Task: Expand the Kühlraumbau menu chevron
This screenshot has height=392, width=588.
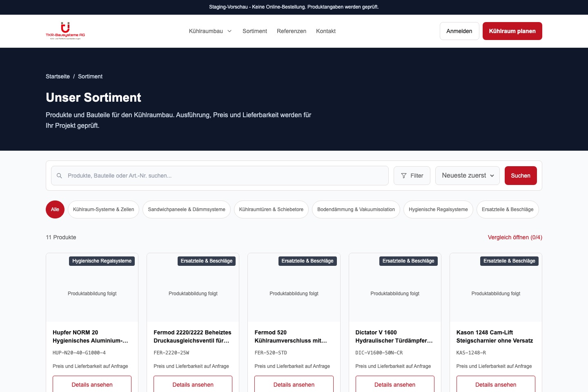Action: pos(229,31)
